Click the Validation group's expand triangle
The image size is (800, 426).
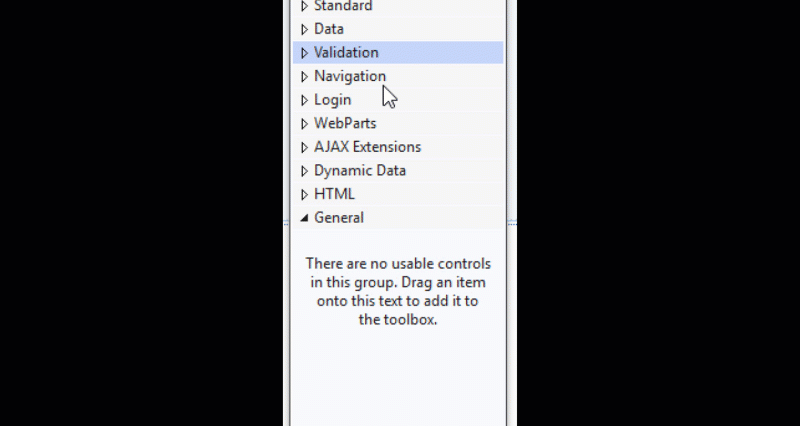pyautogui.click(x=305, y=53)
